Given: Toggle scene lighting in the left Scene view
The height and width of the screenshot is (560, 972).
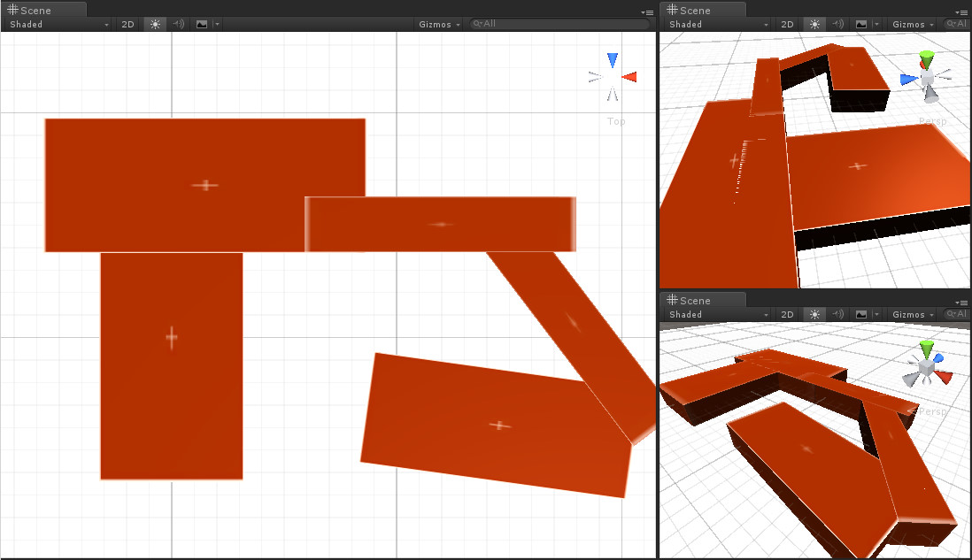Looking at the screenshot, I should coord(154,24).
